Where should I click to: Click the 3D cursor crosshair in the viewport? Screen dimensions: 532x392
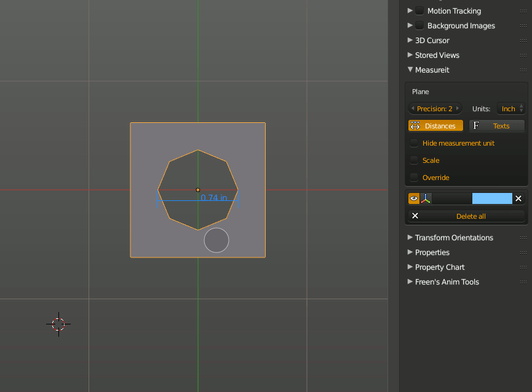coord(58,324)
